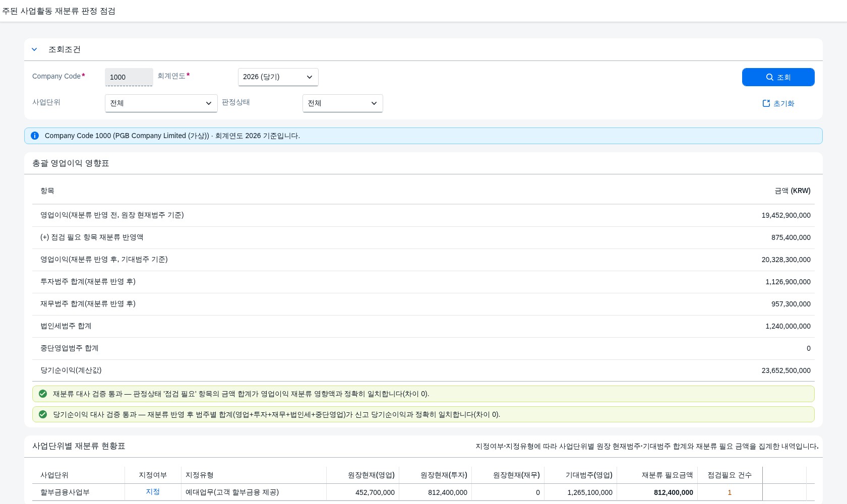Click the 법인세범주 합계 row label
The width and height of the screenshot is (847, 504).
pyautogui.click(x=66, y=326)
